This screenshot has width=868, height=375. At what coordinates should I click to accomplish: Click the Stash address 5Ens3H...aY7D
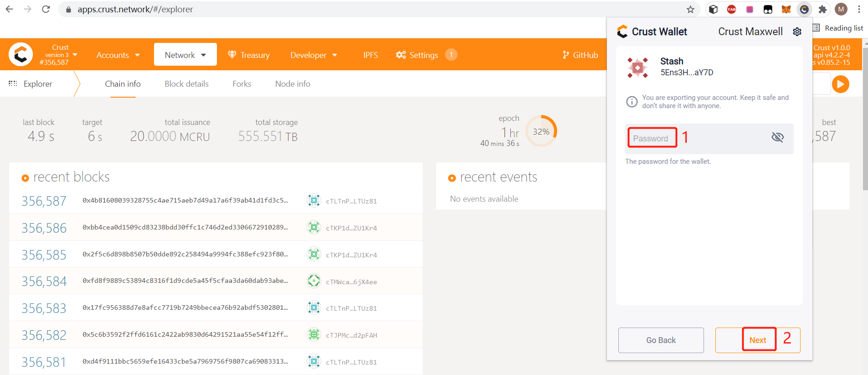pyautogui.click(x=687, y=73)
